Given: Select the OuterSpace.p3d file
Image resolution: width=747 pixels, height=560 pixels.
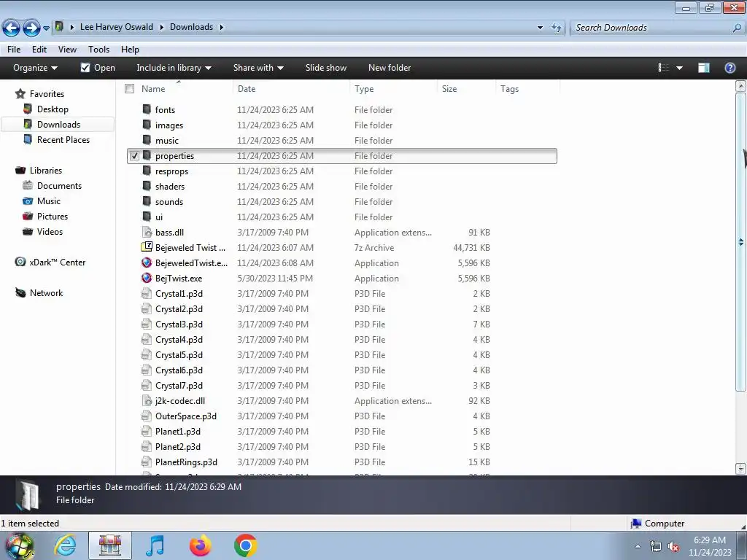Looking at the screenshot, I should (x=186, y=416).
